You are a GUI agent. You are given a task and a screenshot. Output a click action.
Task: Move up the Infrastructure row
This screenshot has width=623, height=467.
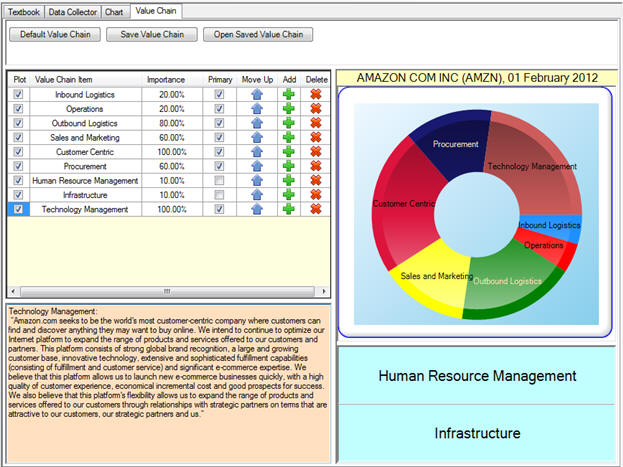[x=257, y=194]
